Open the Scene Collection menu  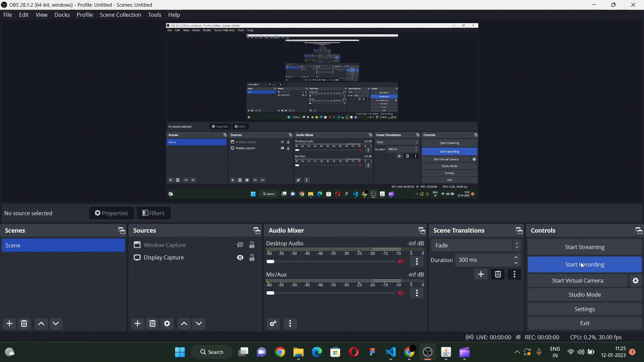[120, 15]
